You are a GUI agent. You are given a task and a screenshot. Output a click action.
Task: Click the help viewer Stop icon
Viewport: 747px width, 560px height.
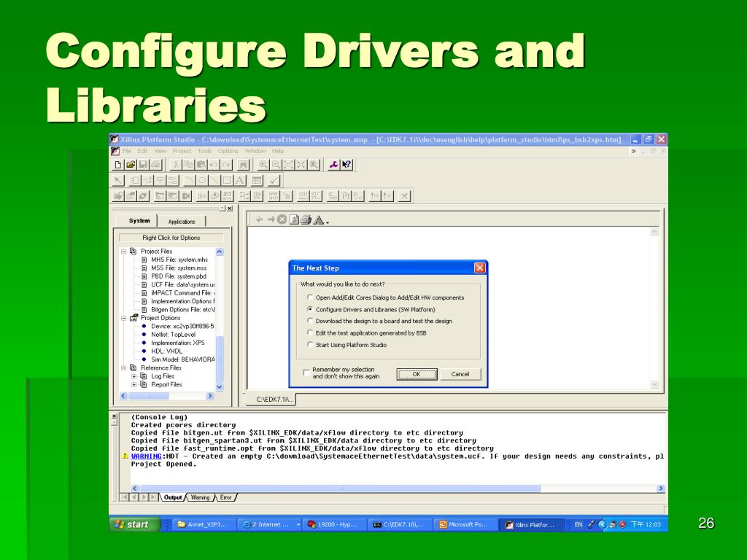(282, 219)
